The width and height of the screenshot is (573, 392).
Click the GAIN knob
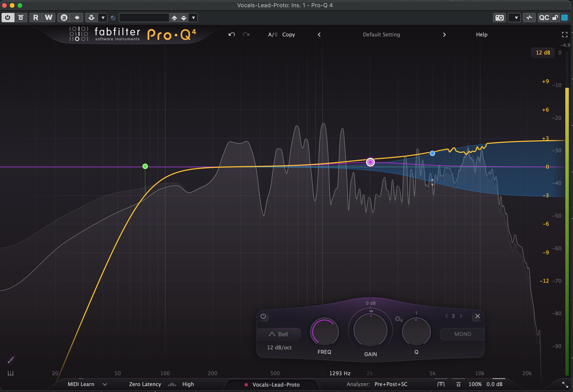point(370,331)
